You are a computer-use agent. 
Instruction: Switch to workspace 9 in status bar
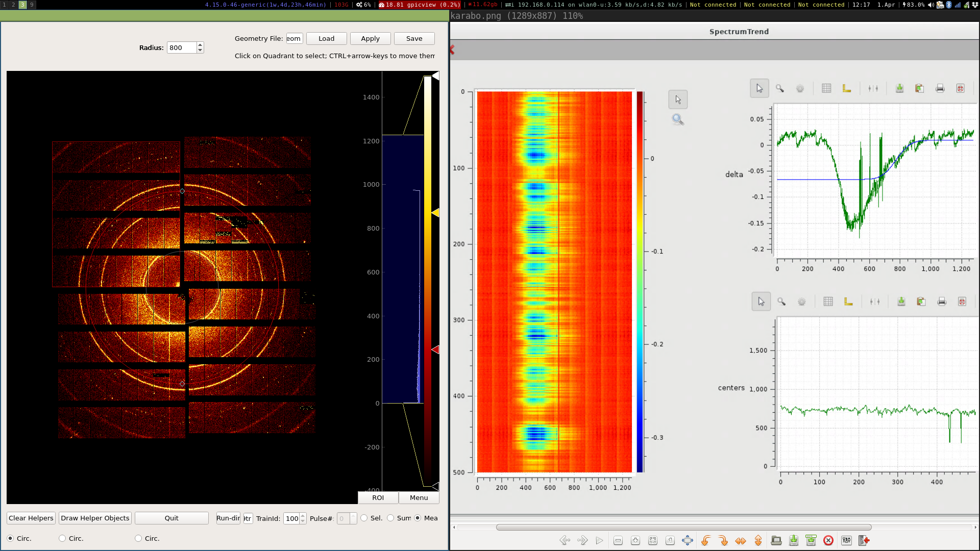click(x=32, y=5)
